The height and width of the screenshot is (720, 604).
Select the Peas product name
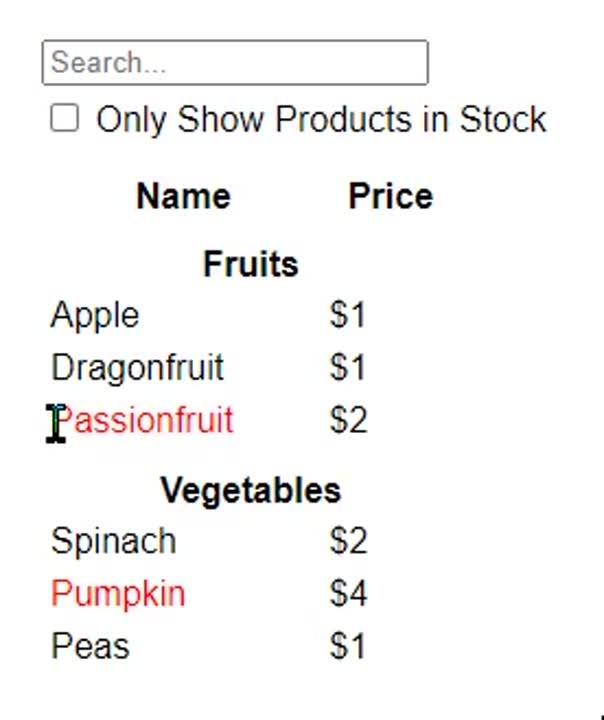coord(90,646)
